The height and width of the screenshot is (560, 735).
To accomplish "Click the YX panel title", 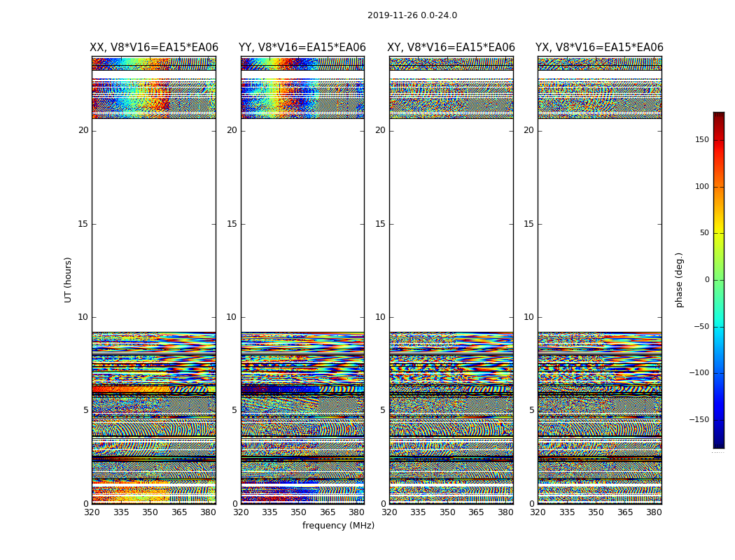I will (x=599, y=48).
